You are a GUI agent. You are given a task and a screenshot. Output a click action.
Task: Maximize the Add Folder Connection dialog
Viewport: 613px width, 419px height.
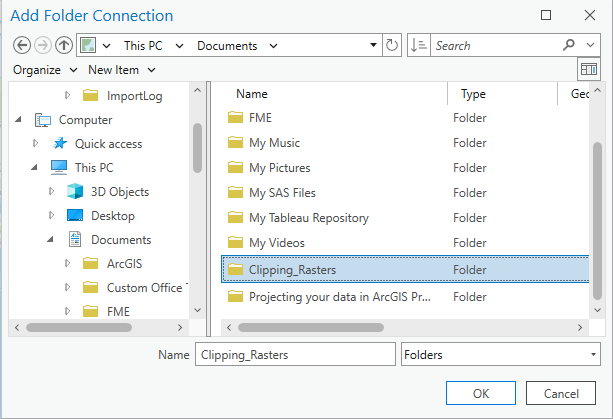pos(546,15)
